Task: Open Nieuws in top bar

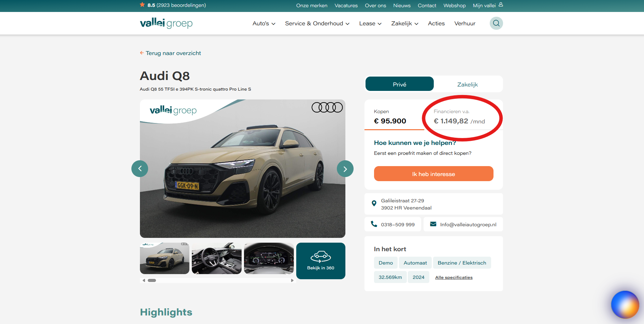Action: click(x=402, y=5)
